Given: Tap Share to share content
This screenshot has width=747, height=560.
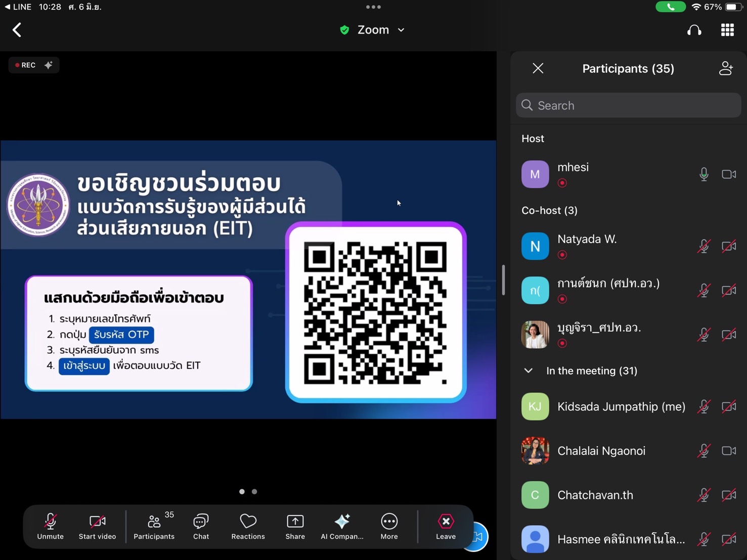Looking at the screenshot, I should coord(295,526).
